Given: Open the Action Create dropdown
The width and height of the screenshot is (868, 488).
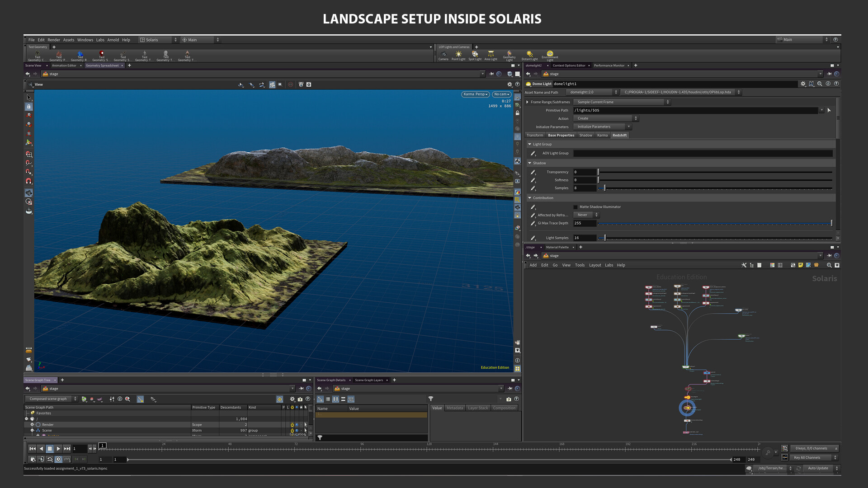Looking at the screenshot, I should [x=605, y=118].
